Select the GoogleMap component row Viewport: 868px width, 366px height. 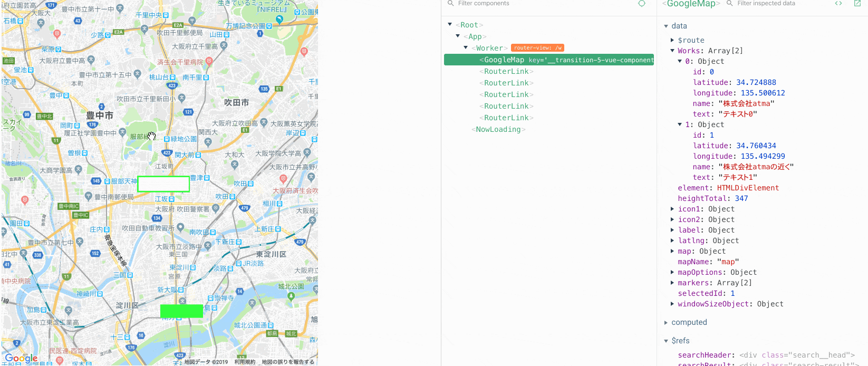[x=549, y=60]
